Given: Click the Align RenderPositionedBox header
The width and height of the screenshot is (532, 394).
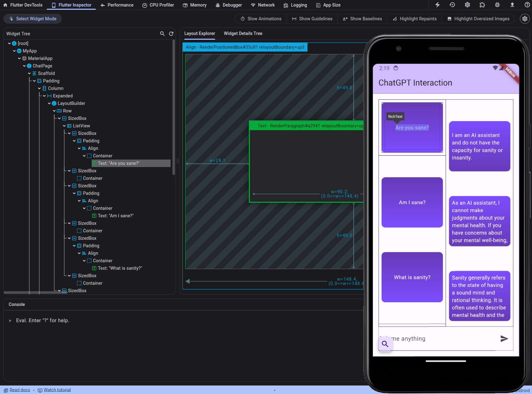Looking at the screenshot, I should (245, 47).
